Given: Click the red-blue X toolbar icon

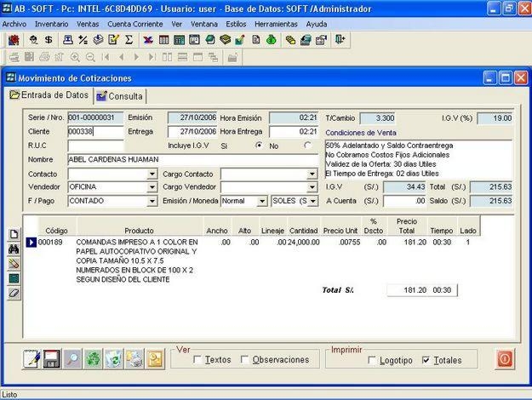Looking at the screenshot, I should [148, 40].
